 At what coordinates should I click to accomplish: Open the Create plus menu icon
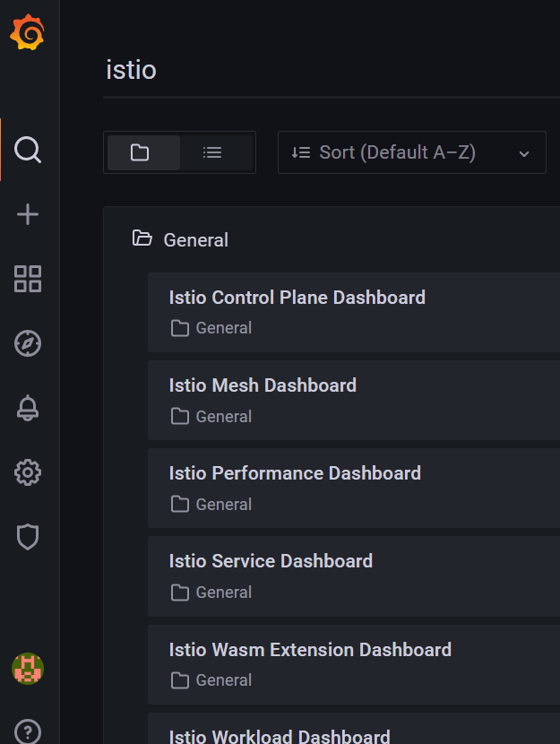pyautogui.click(x=28, y=214)
